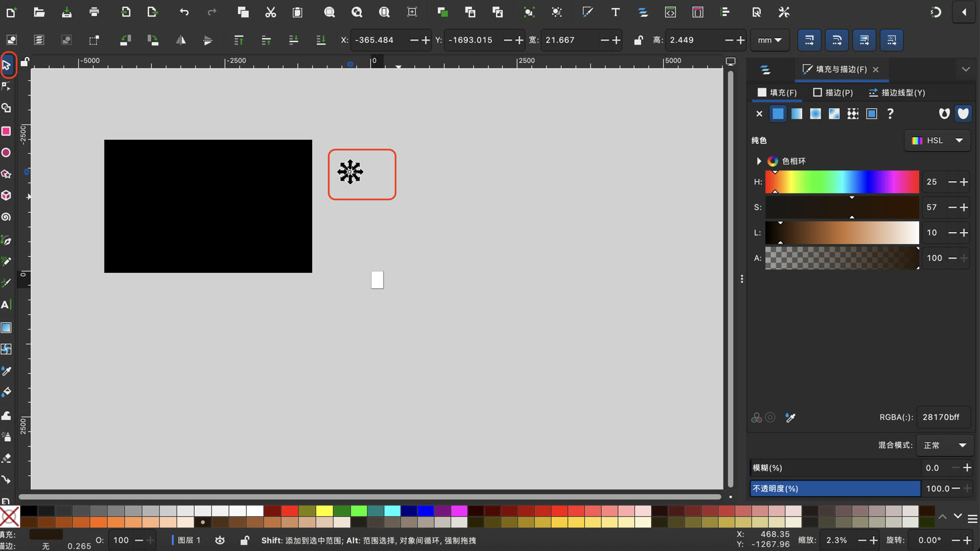This screenshot has width=980, height=551.
Task: Click the linear gradient fill button
Action: pyautogui.click(x=796, y=114)
